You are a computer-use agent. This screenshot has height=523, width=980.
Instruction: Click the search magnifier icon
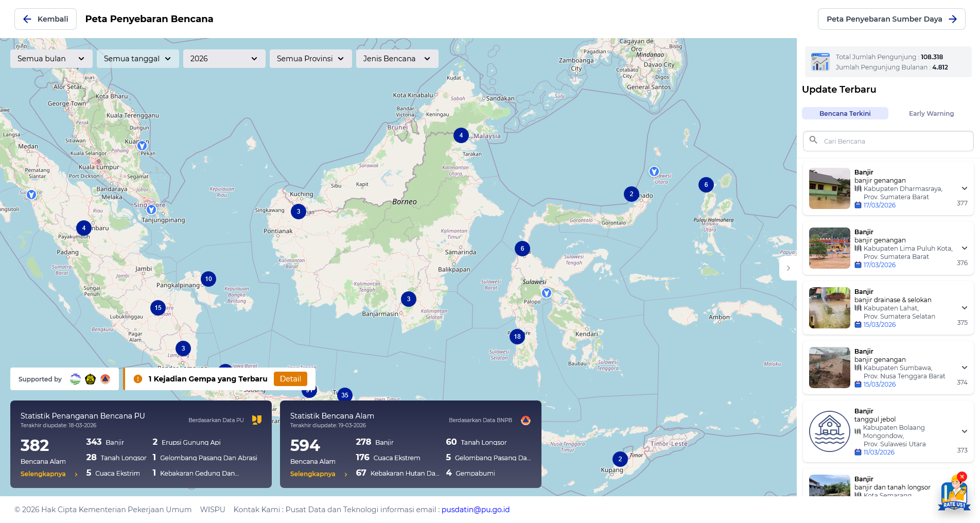coord(813,140)
